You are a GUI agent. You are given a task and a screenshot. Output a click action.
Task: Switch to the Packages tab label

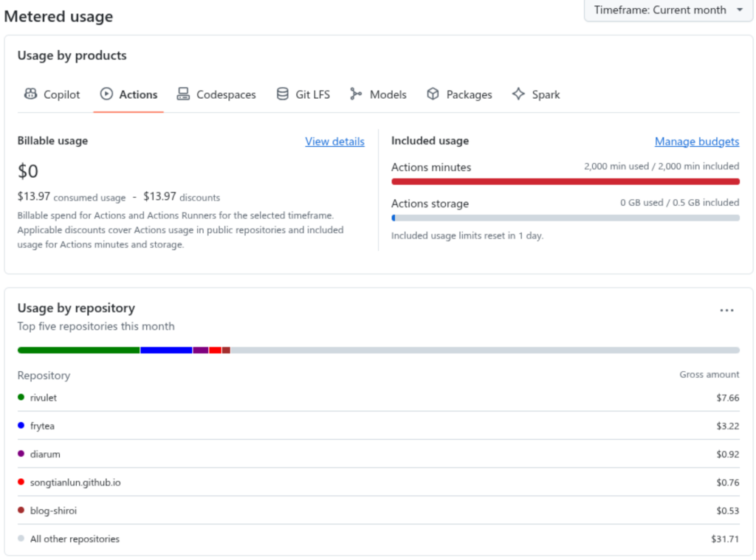469,94
